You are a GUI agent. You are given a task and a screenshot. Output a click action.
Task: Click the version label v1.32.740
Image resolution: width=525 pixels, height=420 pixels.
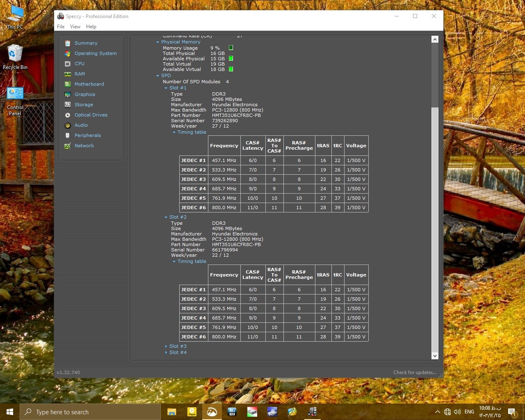tap(68, 372)
